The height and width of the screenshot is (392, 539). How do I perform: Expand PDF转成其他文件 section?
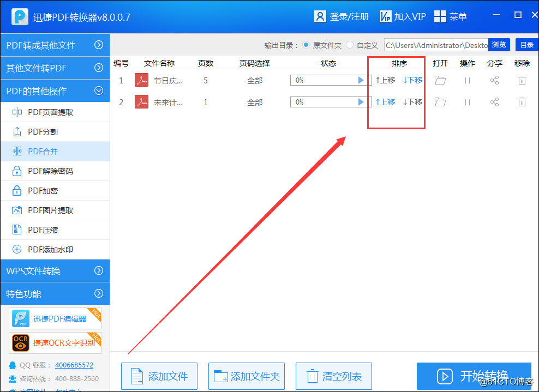click(55, 45)
